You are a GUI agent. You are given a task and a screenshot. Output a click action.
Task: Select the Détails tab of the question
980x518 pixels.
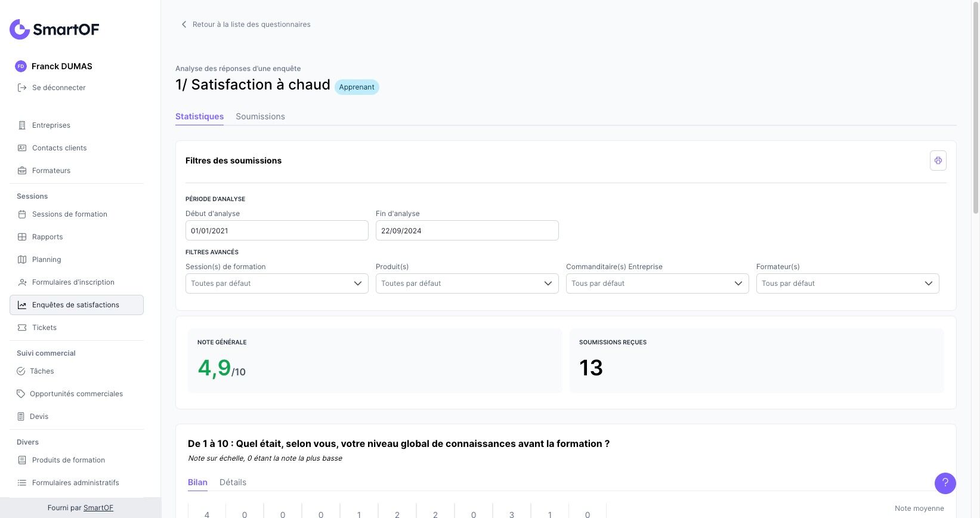click(233, 482)
